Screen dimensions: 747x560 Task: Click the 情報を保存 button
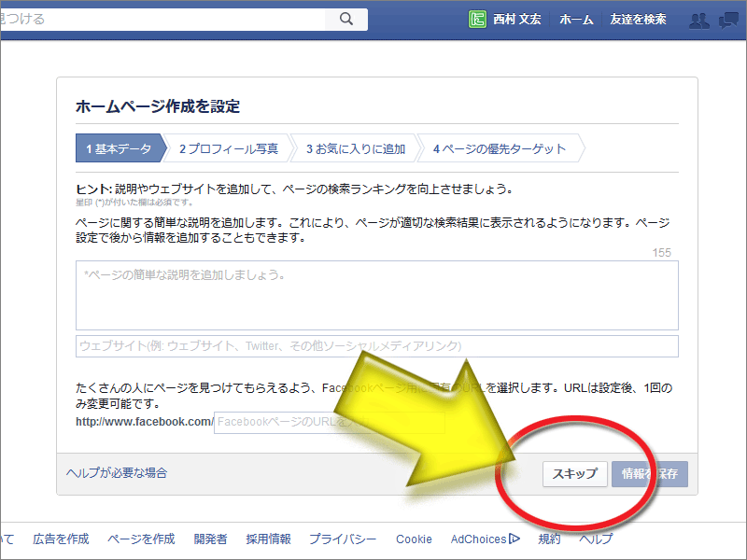649,474
